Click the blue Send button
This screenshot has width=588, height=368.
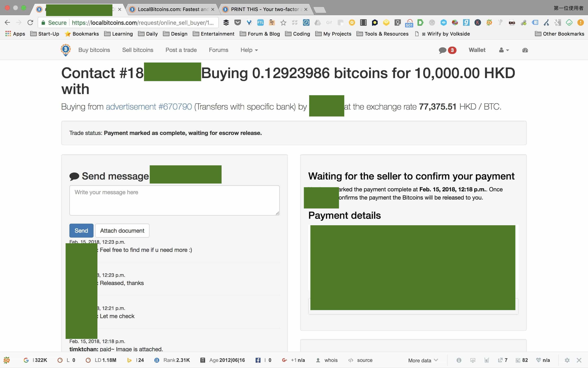[81, 230]
